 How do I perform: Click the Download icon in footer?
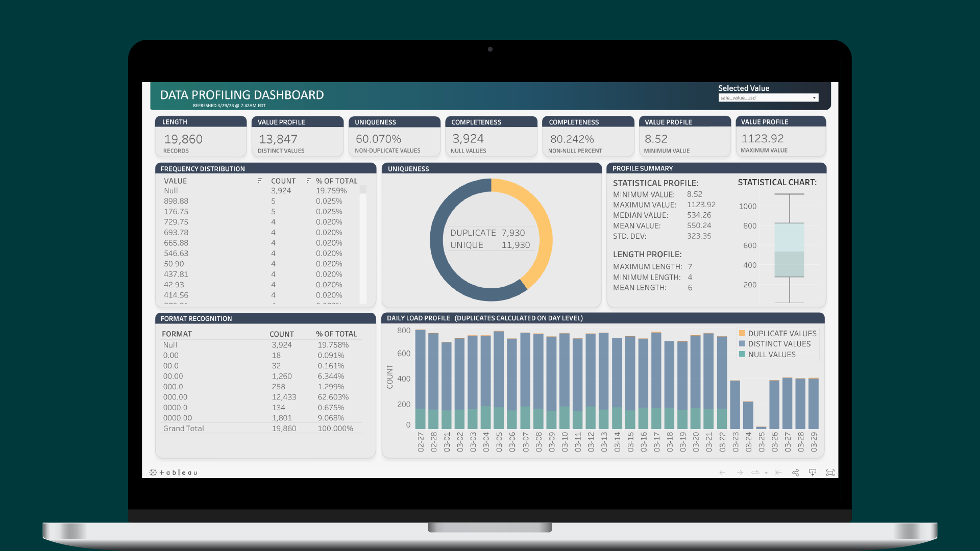[x=813, y=472]
